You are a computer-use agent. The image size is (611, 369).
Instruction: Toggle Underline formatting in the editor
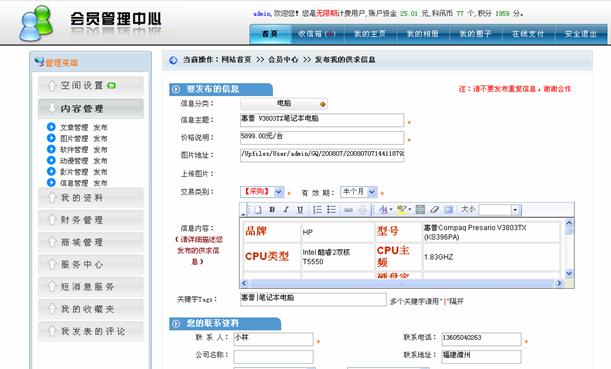pos(300,210)
